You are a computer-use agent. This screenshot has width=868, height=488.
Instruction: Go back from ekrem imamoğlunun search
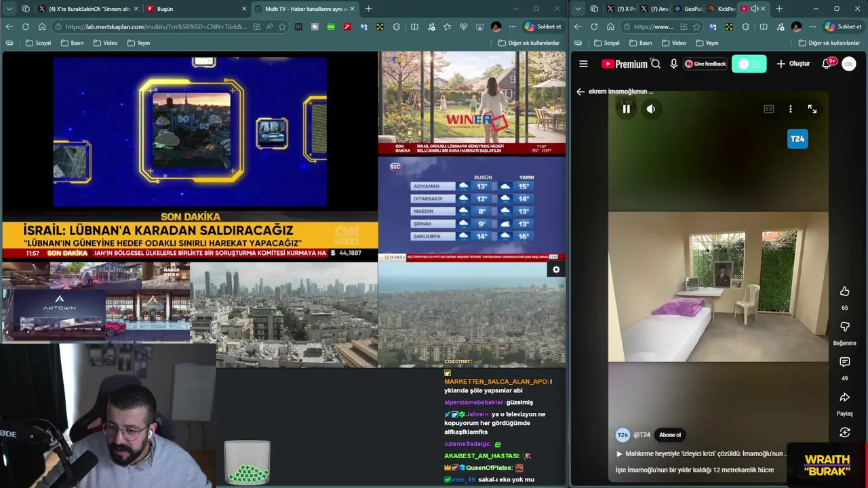(x=580, y=91)
